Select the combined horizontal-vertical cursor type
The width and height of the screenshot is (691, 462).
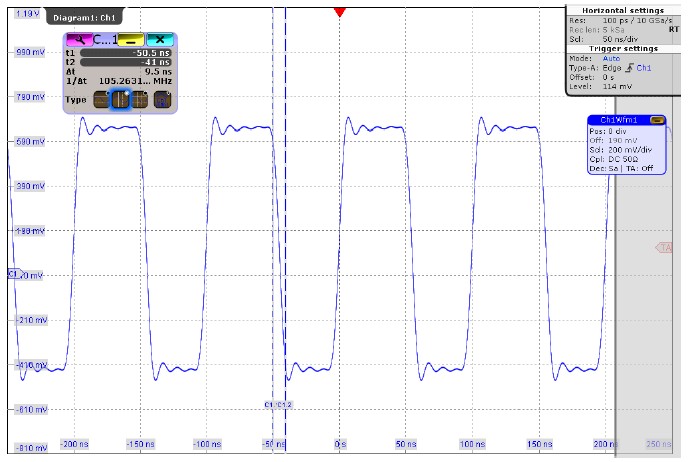[139, 100]
